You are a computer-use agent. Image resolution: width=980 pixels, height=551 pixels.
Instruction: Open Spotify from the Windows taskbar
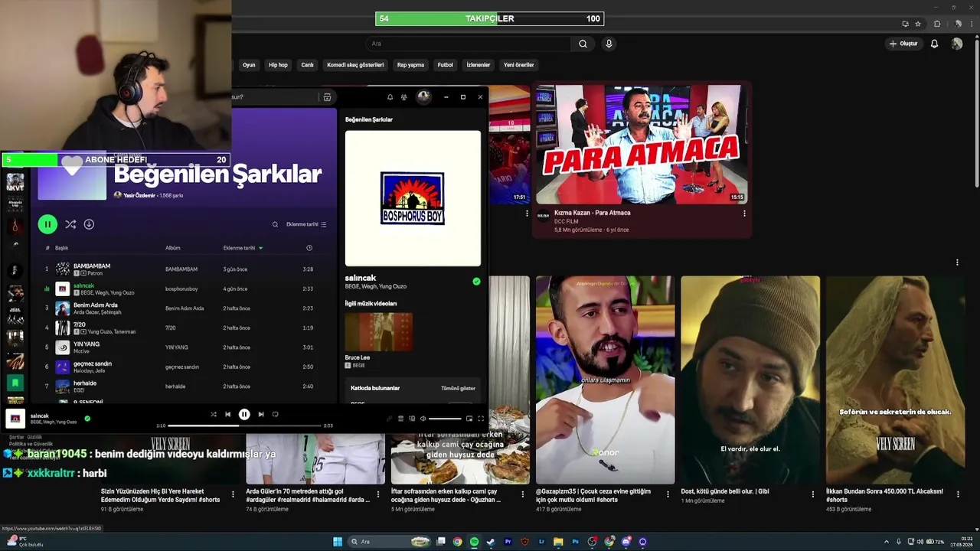(x=474, y=542)
